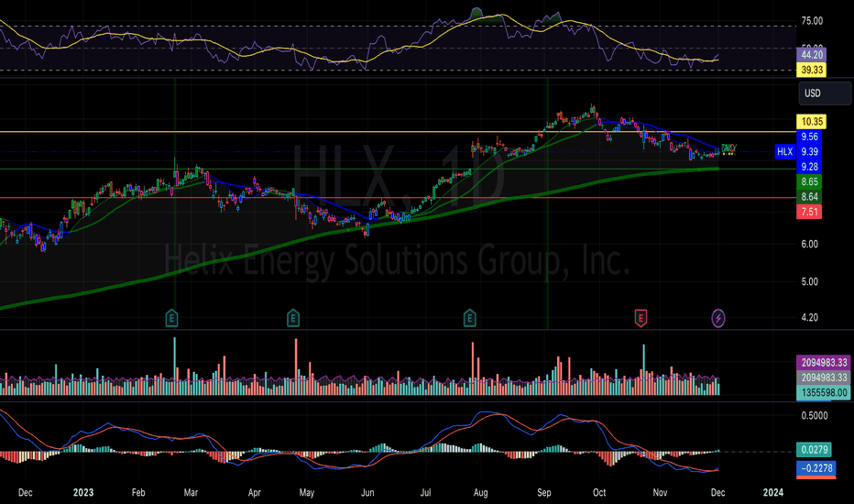Click the 5.00 price scale label
The height and width of the screenshot is (504, 854).
[x=809, y=281]
